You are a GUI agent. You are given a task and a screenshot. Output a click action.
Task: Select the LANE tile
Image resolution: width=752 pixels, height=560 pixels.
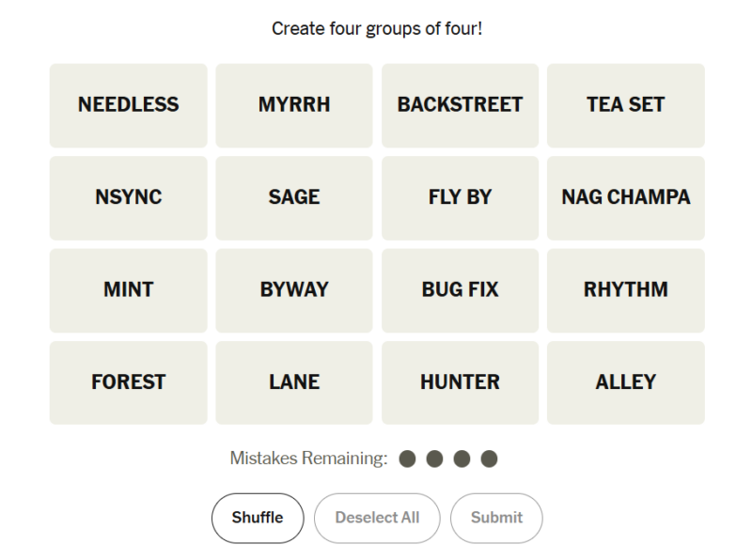pos(294,382)
